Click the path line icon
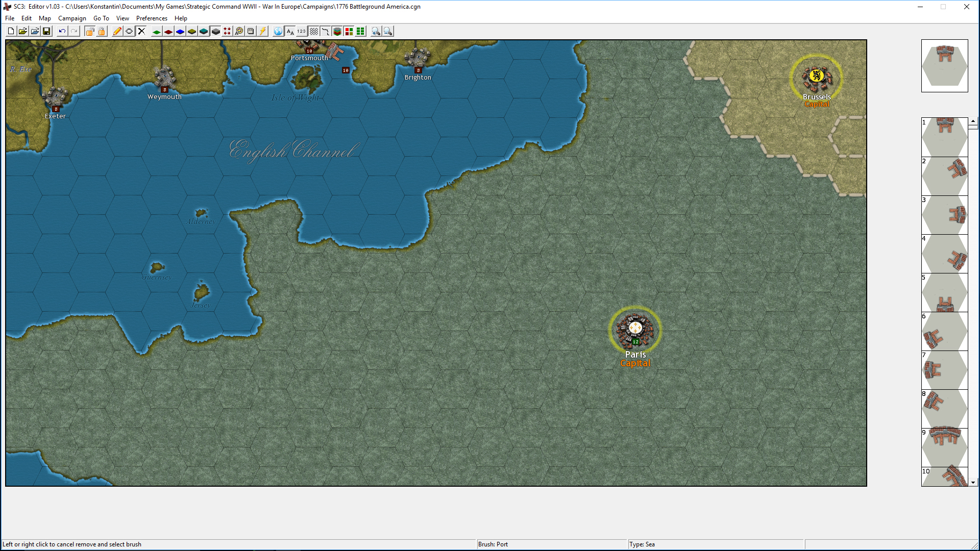980x551 pixels. [x=325, y=31]
